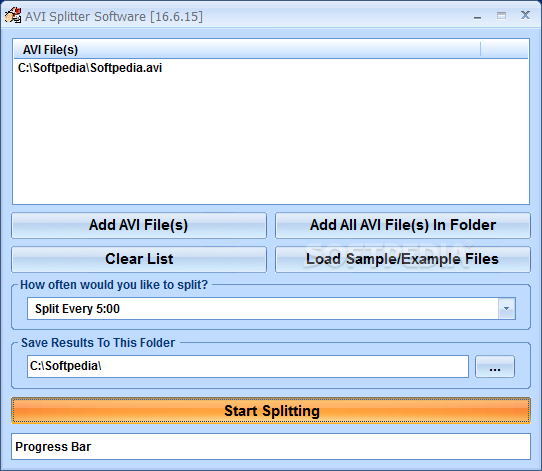This screenshot has height=471, width=542.
Task: Select the C:\Softpedia\Softpedia.avi file entry
Action: [x=90, y=68]
